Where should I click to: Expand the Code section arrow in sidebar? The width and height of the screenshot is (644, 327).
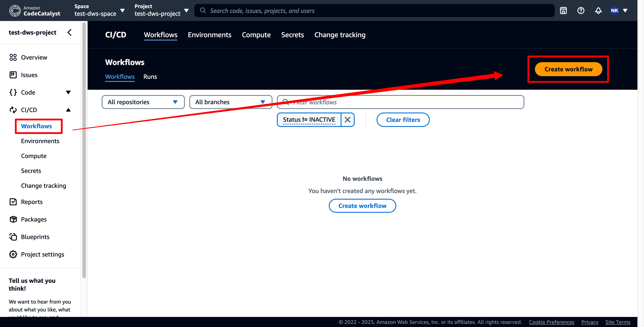tap(68, 92)
